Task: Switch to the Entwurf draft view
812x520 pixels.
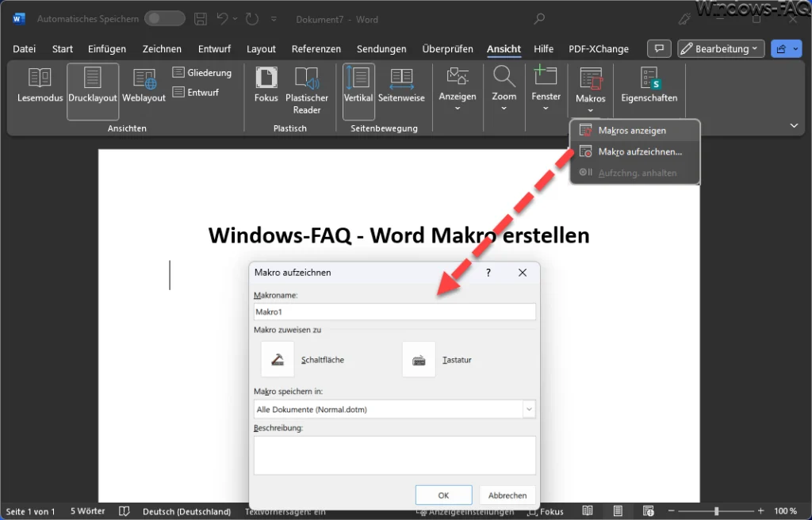Action: [x=196, y=92]
